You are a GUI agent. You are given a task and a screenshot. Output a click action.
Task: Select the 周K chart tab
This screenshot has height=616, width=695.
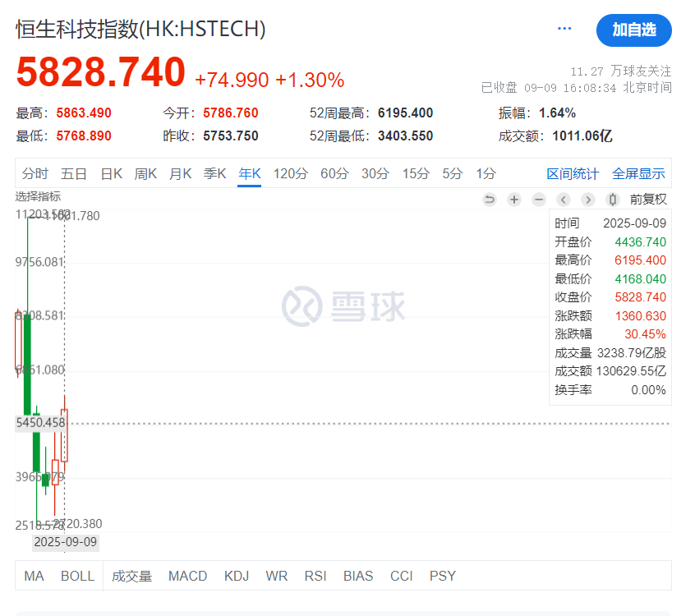146,173
